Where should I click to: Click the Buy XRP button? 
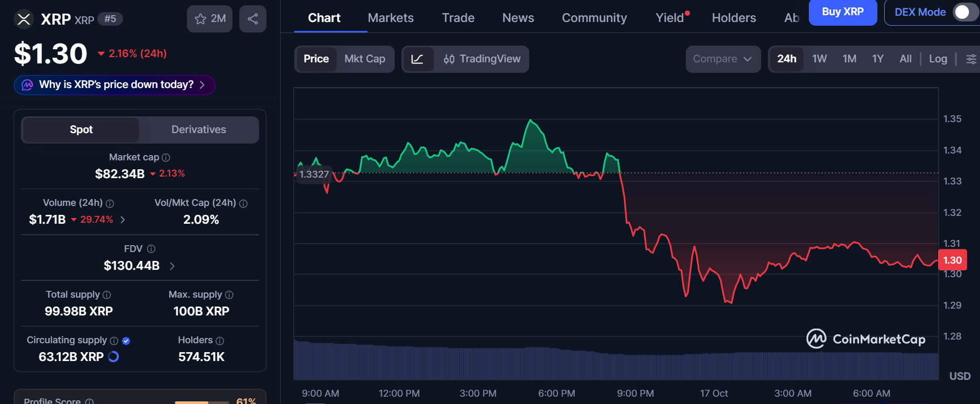843,12
